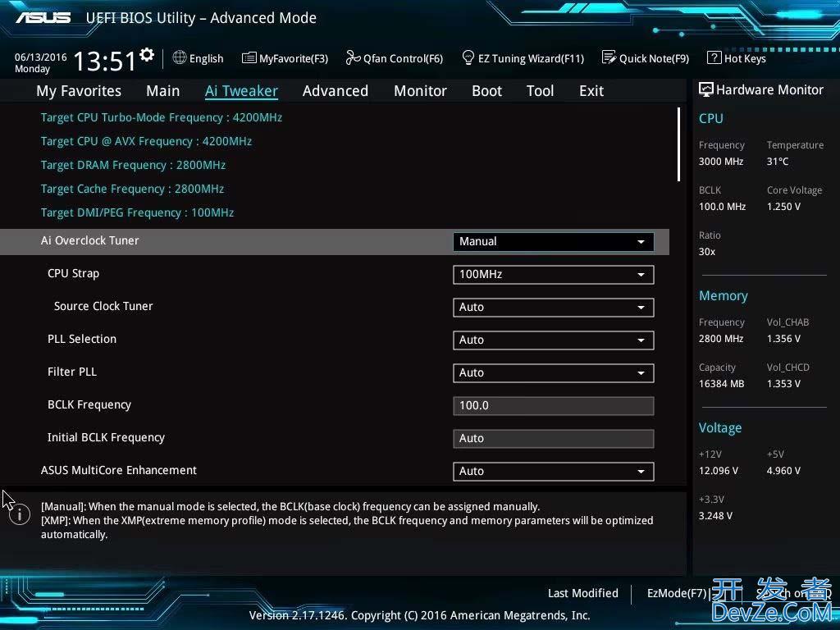Click the BCLK Frequency input field
The image size is (840, 630).
tap(554, 405)
